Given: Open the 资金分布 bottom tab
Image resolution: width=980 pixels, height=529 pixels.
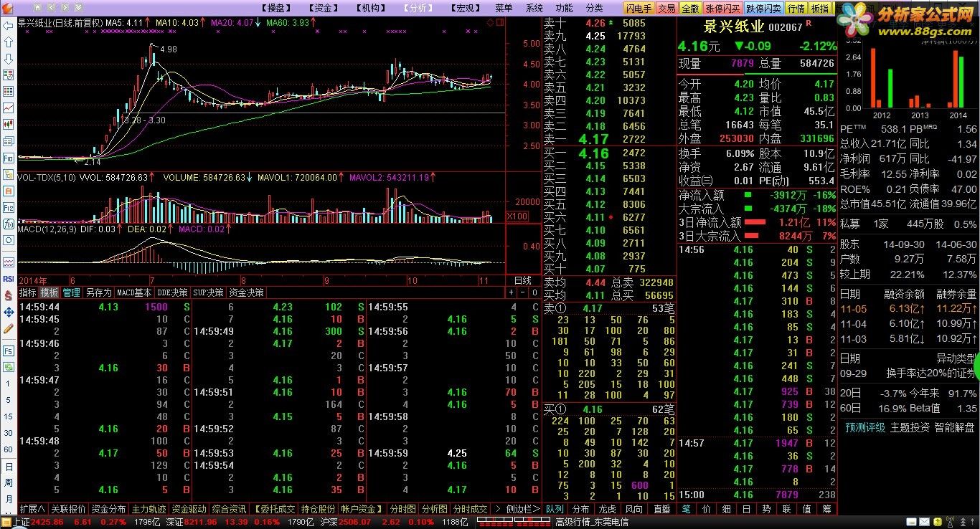Looking at the screenshot, I should click(x=108, y=509).
